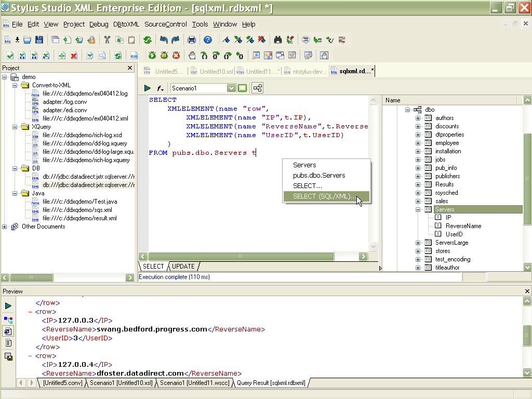Preview result in Internet Explorer icon
This screenshot has width=532, height=399.
[x=9, y=330]
